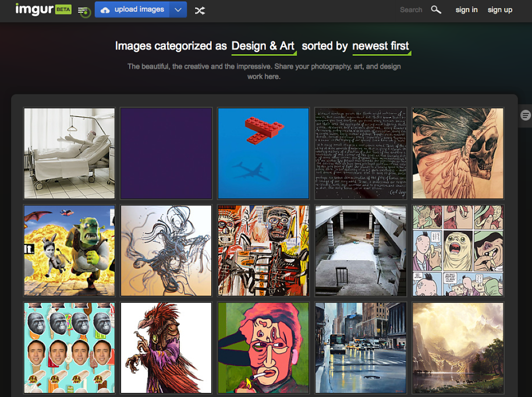Click the upload images button
532x397 pixels.
coord(132,9)
